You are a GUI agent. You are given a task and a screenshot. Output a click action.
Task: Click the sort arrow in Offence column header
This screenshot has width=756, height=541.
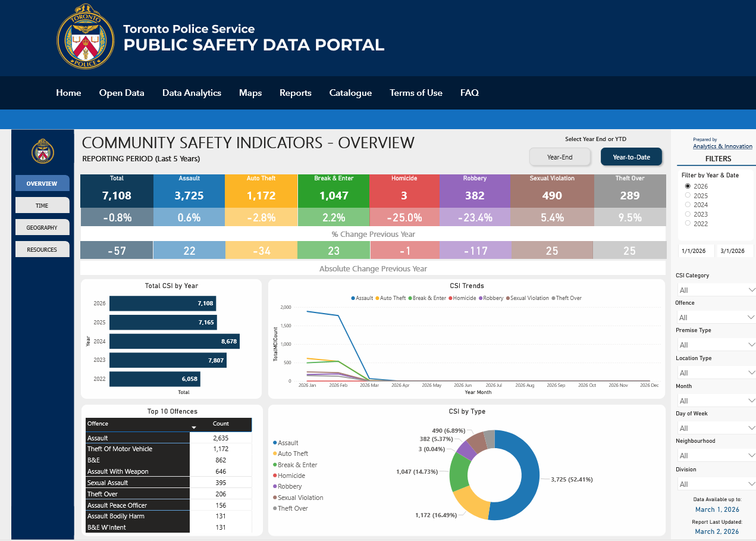[x=193, y=427]
